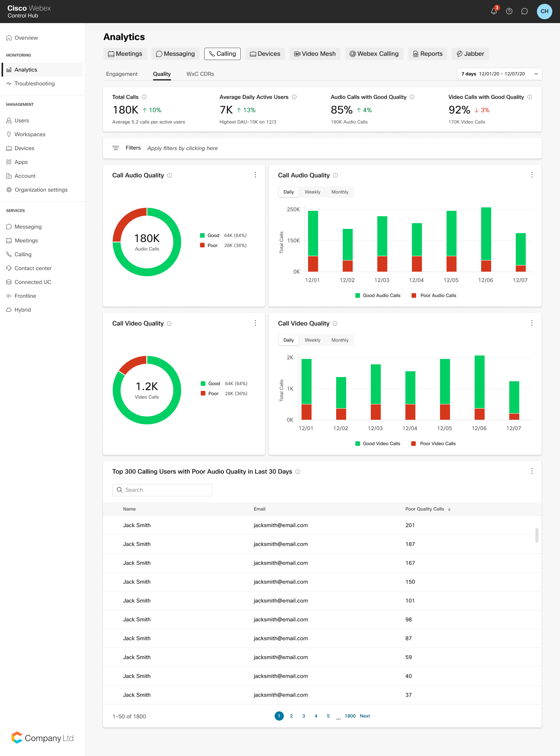Switch audio quality chart to Weekly
The image size is (560, 756).
tap(312, 192)
